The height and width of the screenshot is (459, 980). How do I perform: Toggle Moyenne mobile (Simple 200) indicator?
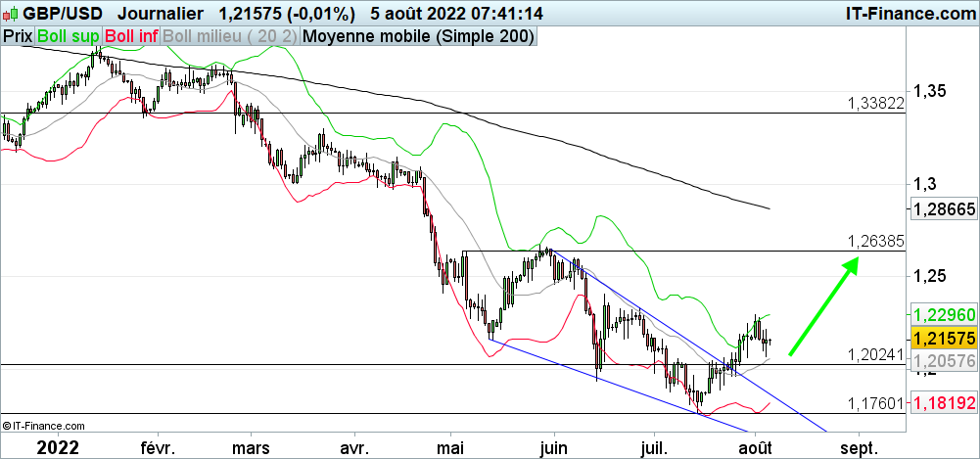pos(419,36)
